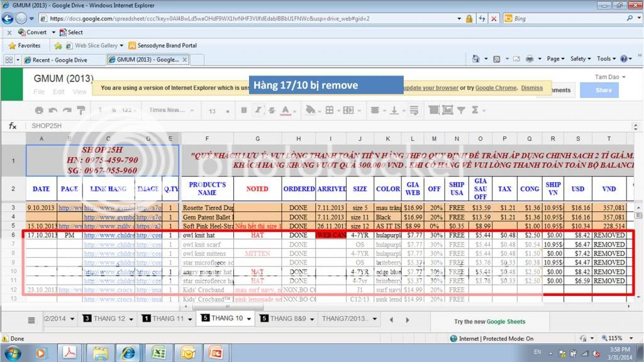Toggle italic formatting in the toolbar
This screenshot has width=644, height=362.
point(258,110)
